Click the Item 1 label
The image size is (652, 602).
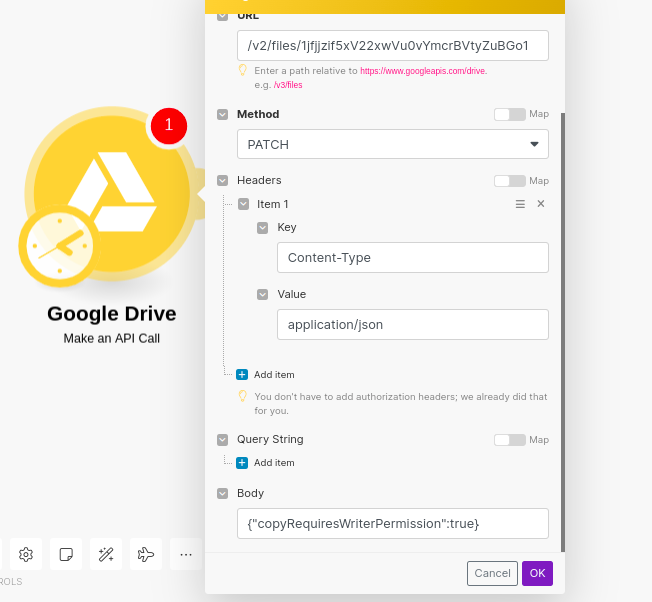tap(272, 204)
